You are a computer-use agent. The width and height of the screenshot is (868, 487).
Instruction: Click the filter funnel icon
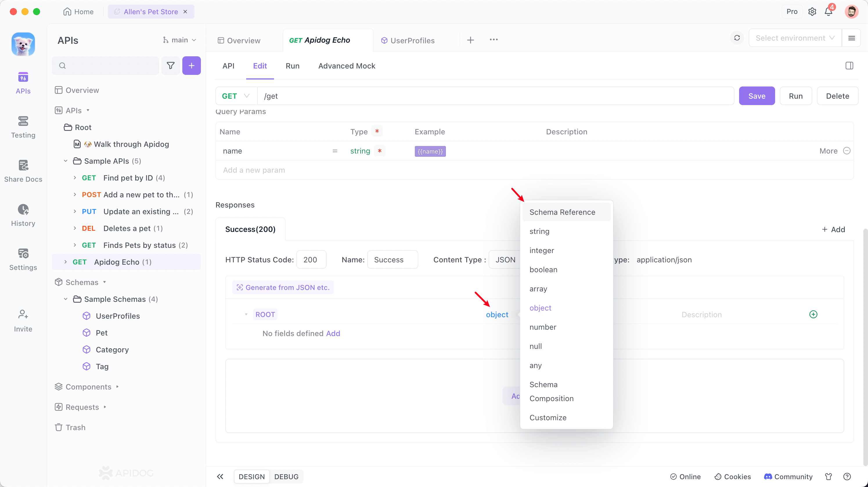(170, 65)
